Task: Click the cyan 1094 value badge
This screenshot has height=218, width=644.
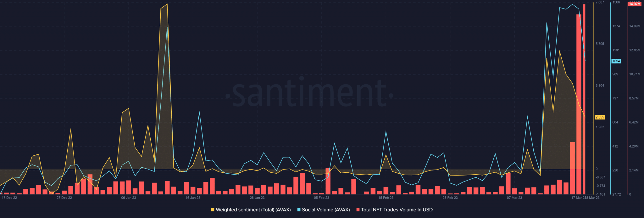Action: 616,61
